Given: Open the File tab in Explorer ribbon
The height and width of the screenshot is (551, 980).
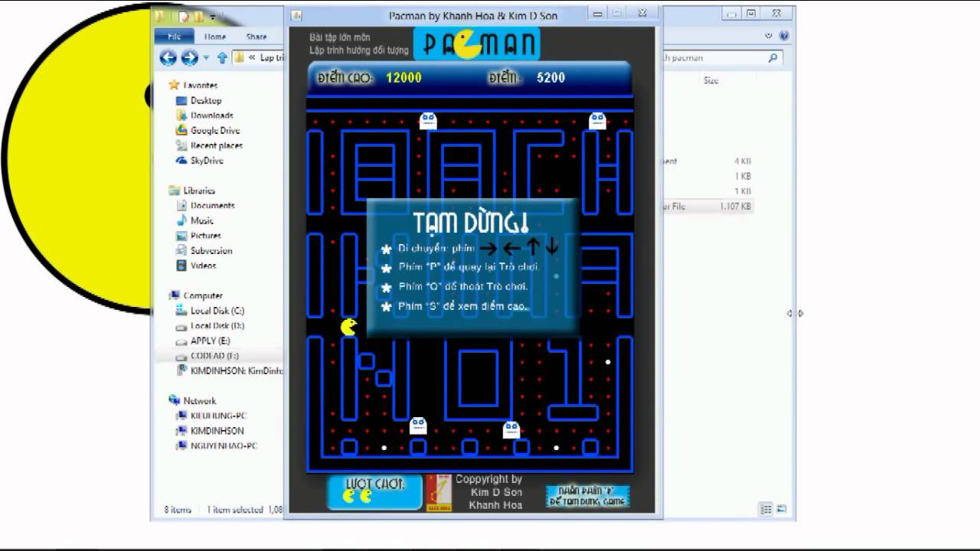Looking at the screenshot, I should tap(174, 36).
